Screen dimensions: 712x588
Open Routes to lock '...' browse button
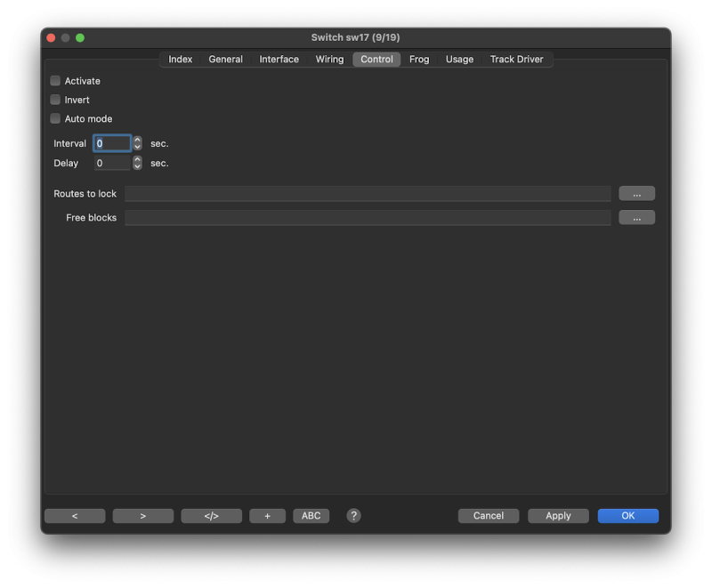tap(636, 194)
